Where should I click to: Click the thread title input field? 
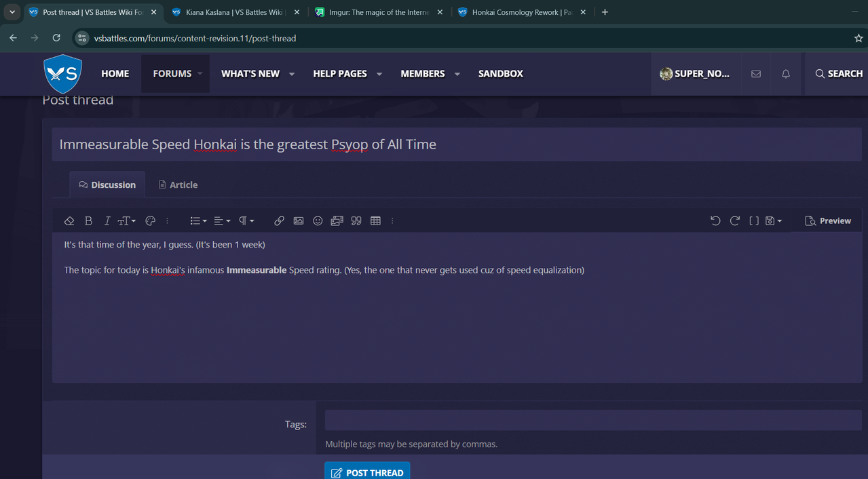457,144
